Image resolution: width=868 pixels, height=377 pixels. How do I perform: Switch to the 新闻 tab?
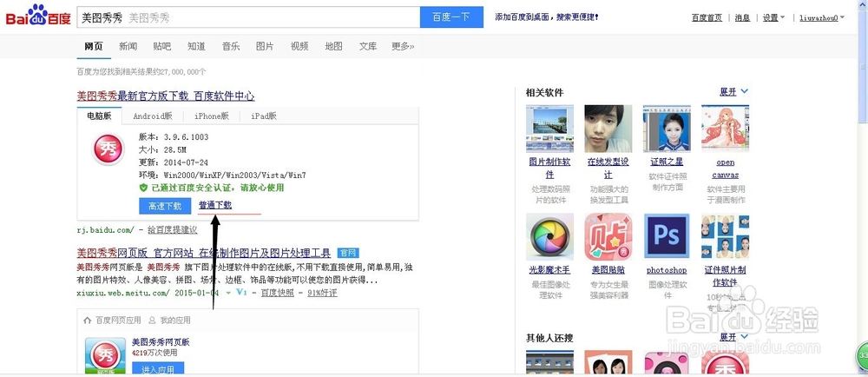pos(128,47)
